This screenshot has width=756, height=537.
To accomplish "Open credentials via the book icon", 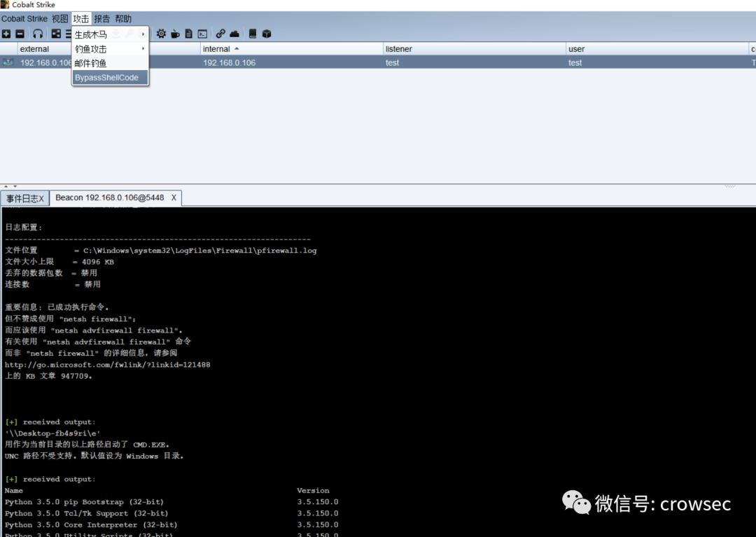I will tap(252, 33).
